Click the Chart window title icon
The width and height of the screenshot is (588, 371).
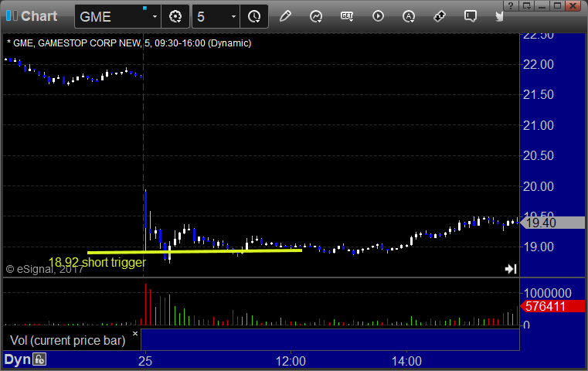tap(12, 15)
